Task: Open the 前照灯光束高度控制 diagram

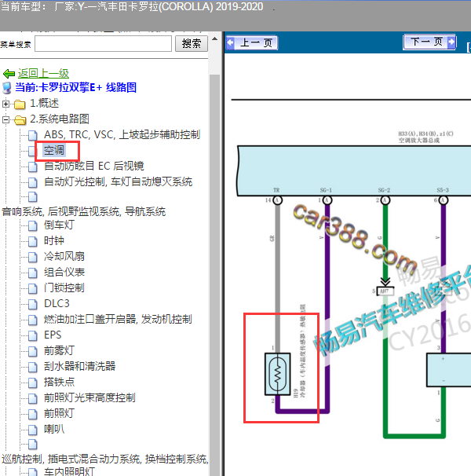Action: (89, 397)
